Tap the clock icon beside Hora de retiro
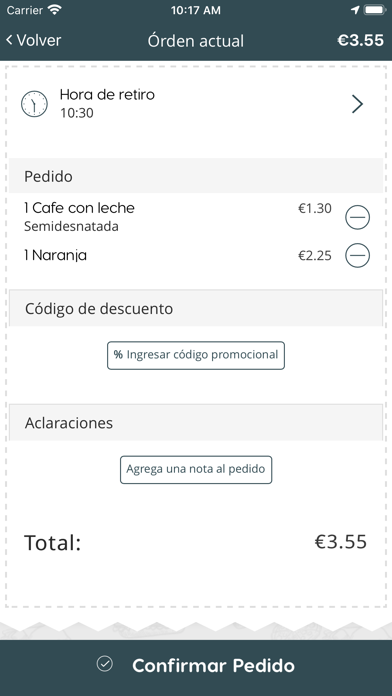 click(x=34, y=104)
